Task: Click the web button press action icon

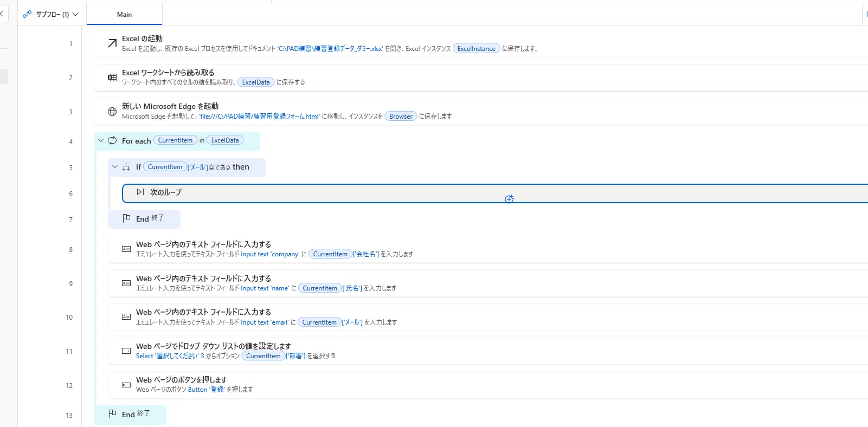Action: pos(126,385)
